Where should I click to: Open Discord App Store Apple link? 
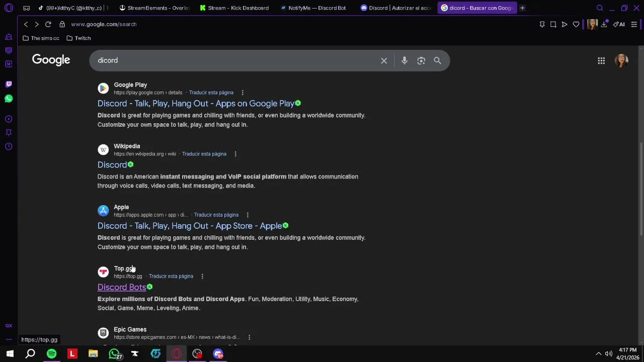coord(190,226)
